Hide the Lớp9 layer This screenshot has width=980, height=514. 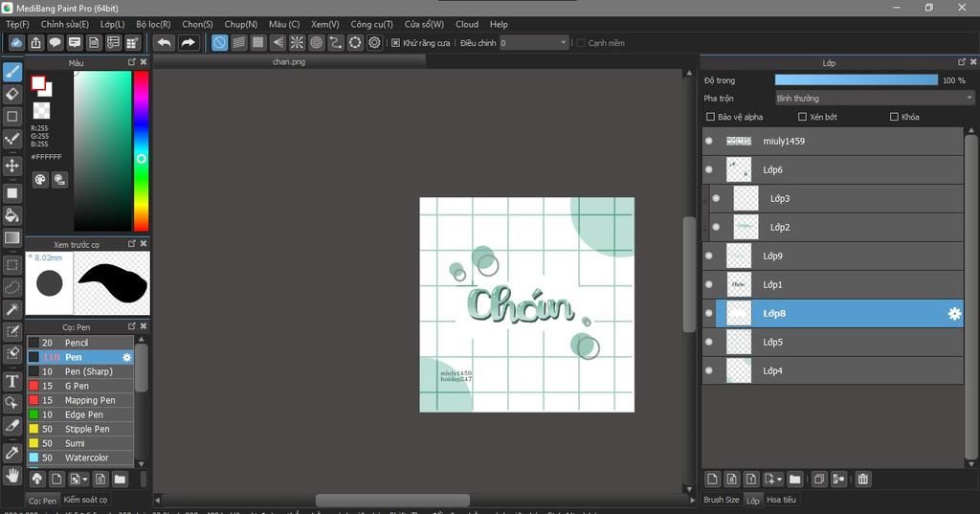click(709, 256)
